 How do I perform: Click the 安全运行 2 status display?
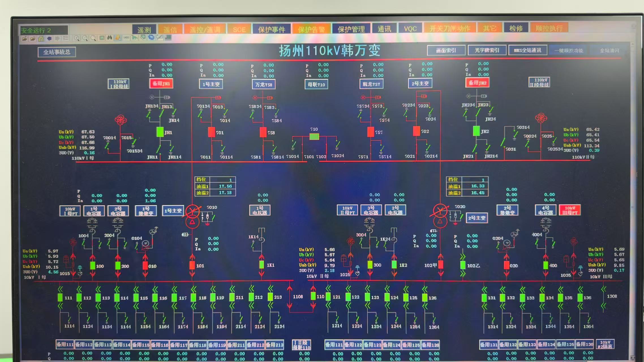44,30
